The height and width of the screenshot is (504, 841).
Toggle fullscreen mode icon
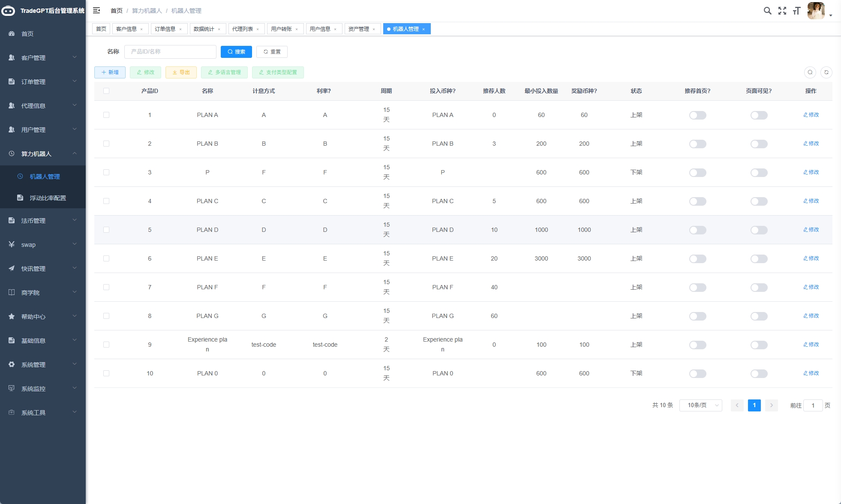[782, 11]
